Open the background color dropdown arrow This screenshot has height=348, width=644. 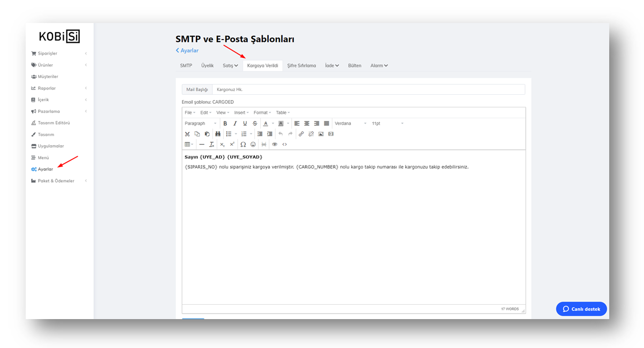click(288, 123)
